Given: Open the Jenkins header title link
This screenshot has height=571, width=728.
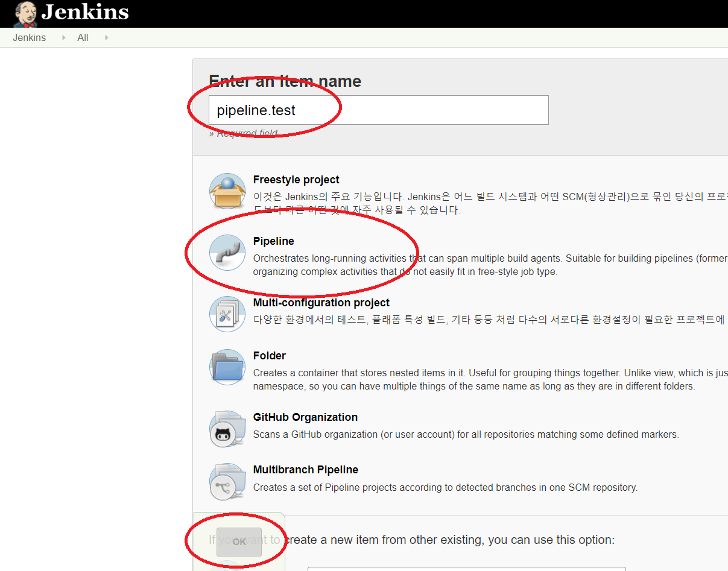Looking at the screenshot, I should [x=85, y=12].
